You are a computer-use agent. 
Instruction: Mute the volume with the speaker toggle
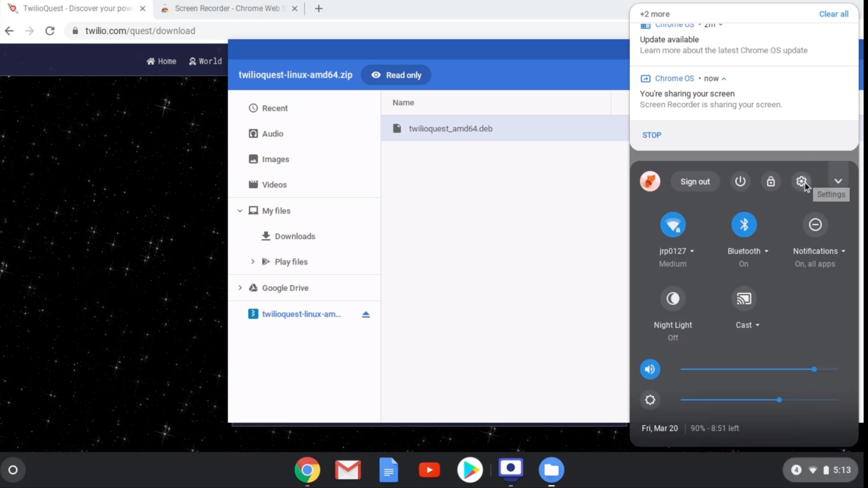pyautogui.click(x=650, y=369)
